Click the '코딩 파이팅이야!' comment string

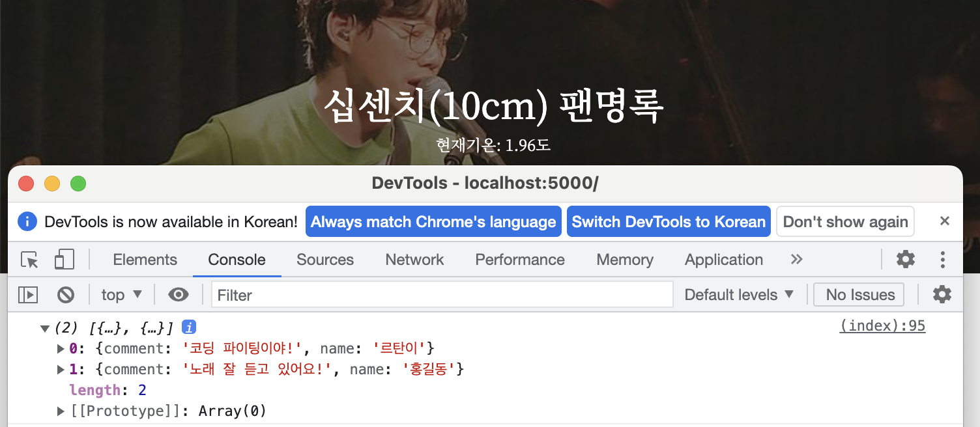click(242, 348)
